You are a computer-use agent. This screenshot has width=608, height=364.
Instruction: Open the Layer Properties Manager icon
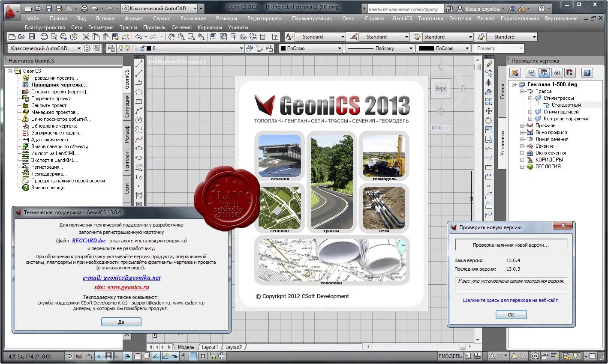point(111,48)
